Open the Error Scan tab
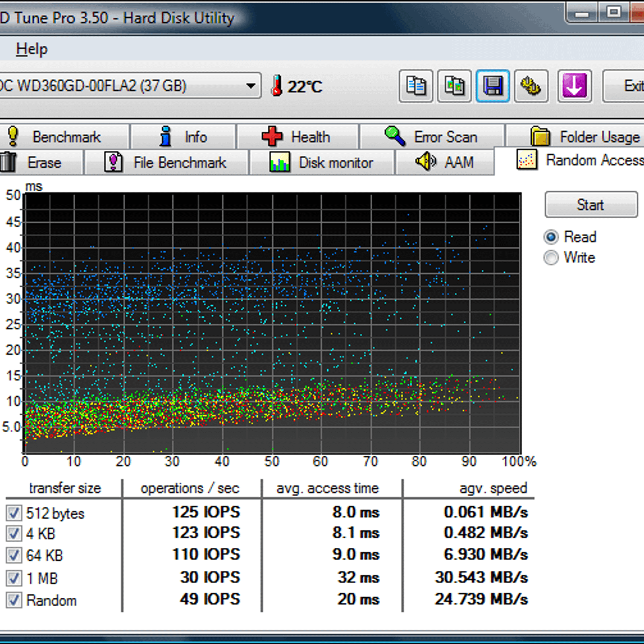644x644 pixels. (x=432, y=137)
